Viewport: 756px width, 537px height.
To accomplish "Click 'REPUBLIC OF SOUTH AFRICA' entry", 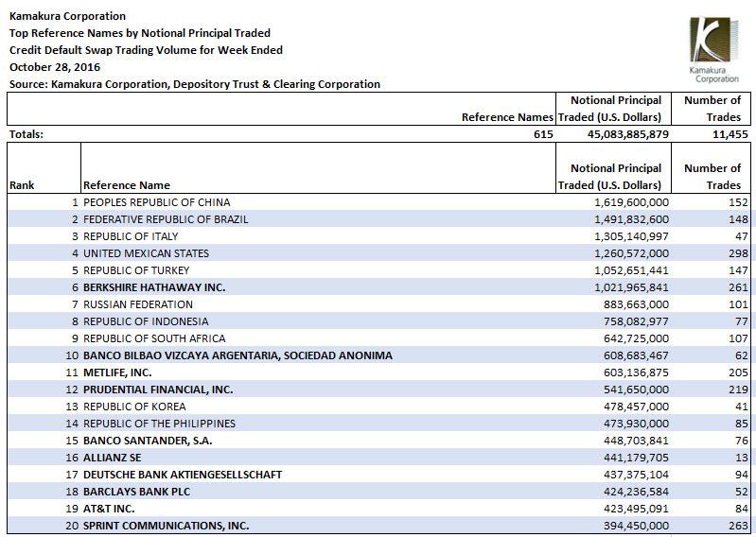I will point(154,338).
